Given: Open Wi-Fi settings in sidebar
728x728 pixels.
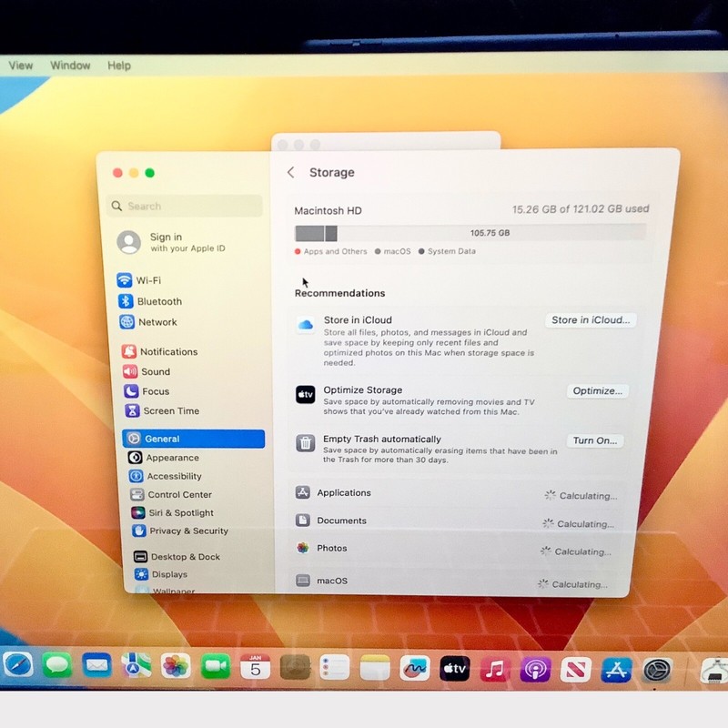Looking at the screenshot, I should pyautogui.click(x=139, y=280).
